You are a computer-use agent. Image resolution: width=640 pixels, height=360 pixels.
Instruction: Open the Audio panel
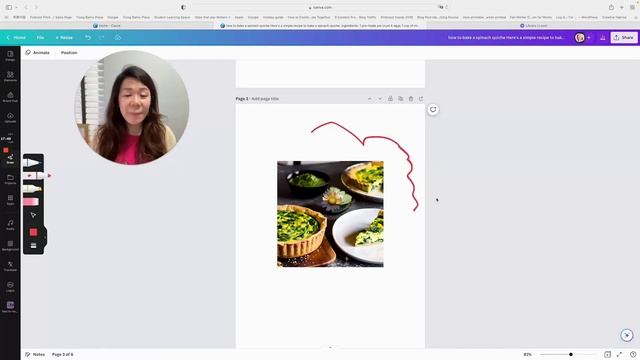point(10,225)
